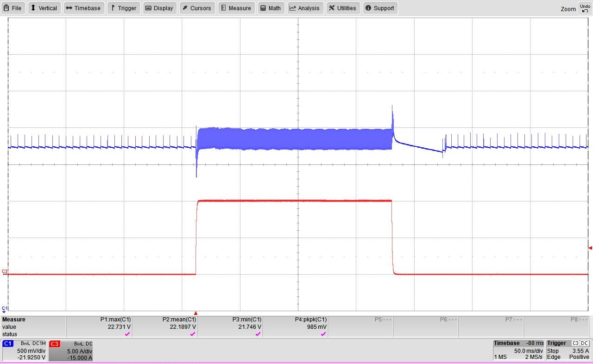Open the Trigger menu
The height and width of the screenshot is (364, 593).
pyautogui.click(x=124, y=8)
